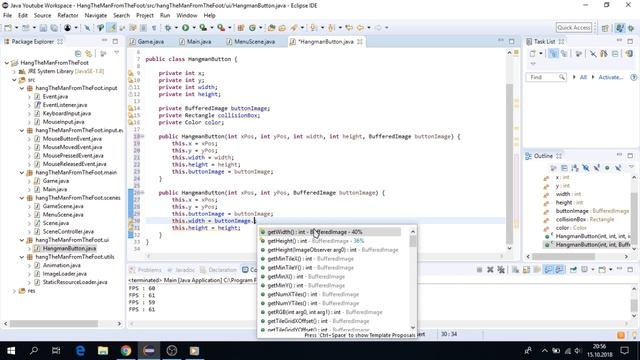Screen dimensions: 640x360
Task: Click the proposal list vertical scrollbar thumb
Action: [413, 242]
